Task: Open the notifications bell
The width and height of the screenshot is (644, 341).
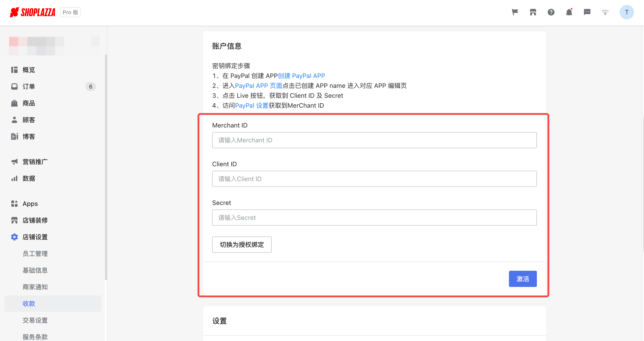Action: pyautogui.click(x=569, y=12)
